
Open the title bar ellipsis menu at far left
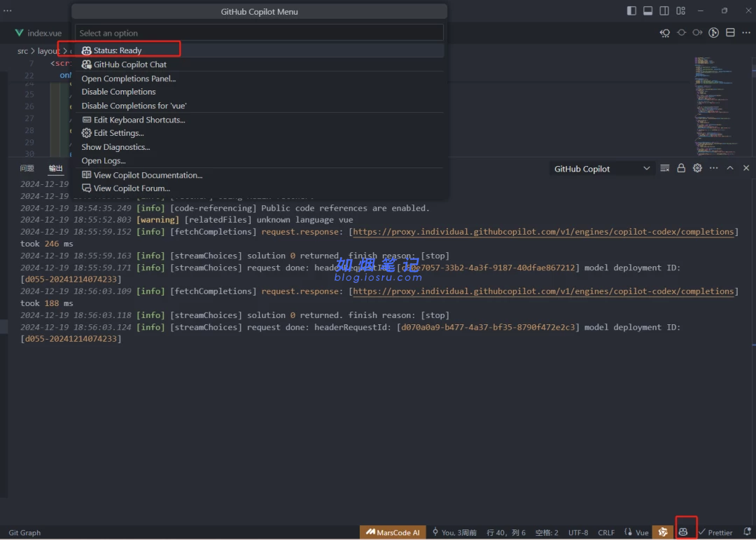7,11
